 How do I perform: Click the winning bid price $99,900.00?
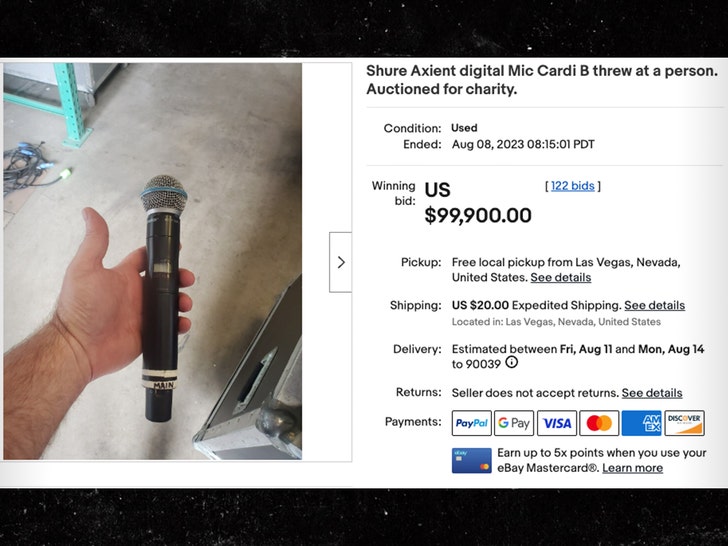(478, 215)
